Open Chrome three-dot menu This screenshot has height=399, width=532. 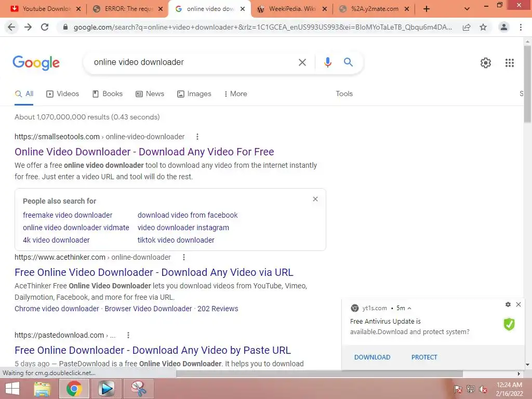point(521,27)
